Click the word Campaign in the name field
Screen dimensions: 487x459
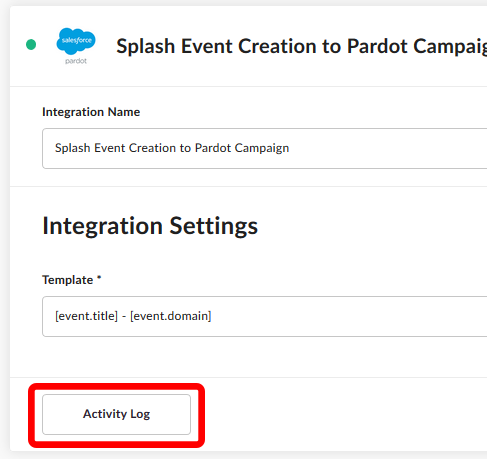262,148
